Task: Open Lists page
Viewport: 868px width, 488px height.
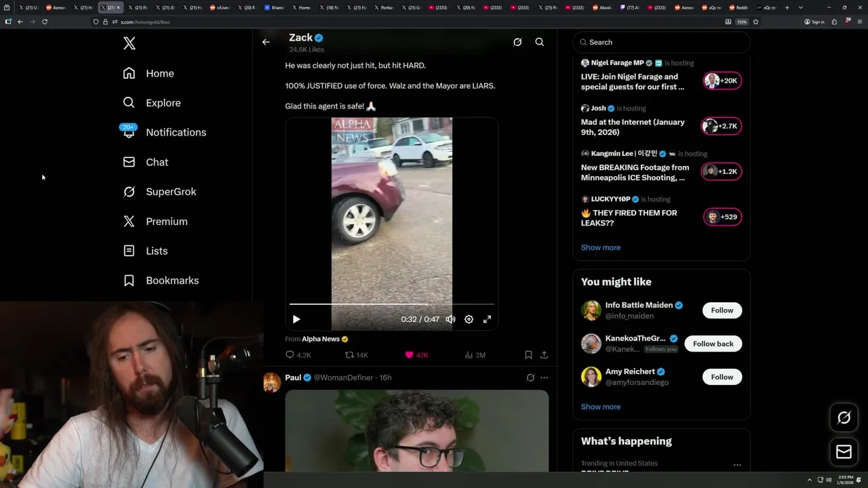Action: [145, 251]
